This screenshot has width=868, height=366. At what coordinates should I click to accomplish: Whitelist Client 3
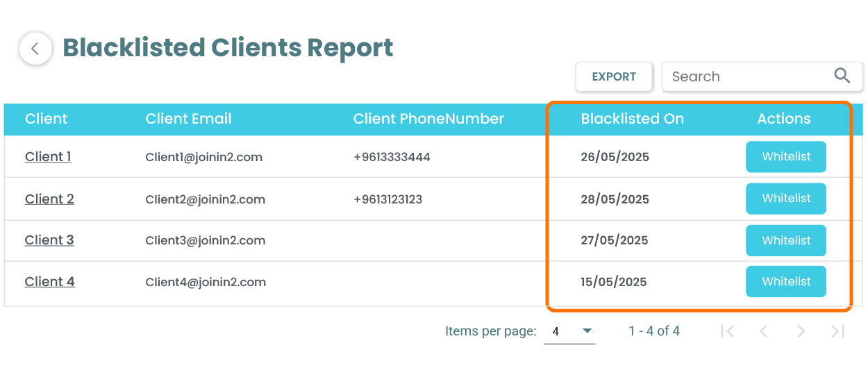[786, 240]
